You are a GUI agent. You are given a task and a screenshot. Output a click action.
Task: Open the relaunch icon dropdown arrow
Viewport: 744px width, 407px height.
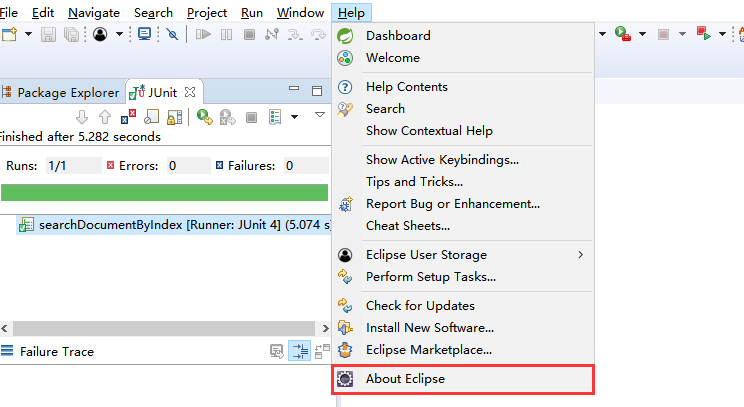(722, 34)
